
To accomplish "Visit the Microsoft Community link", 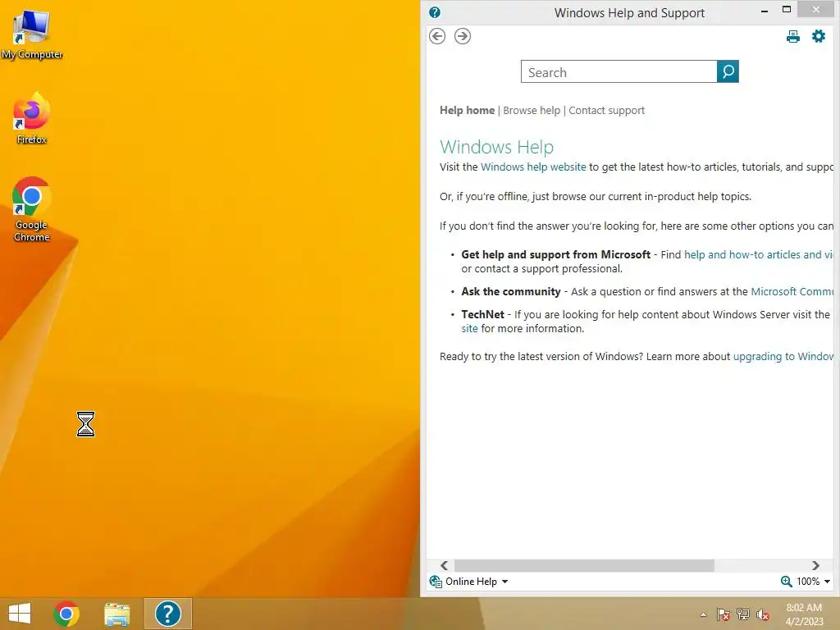I will click(792, 292).
